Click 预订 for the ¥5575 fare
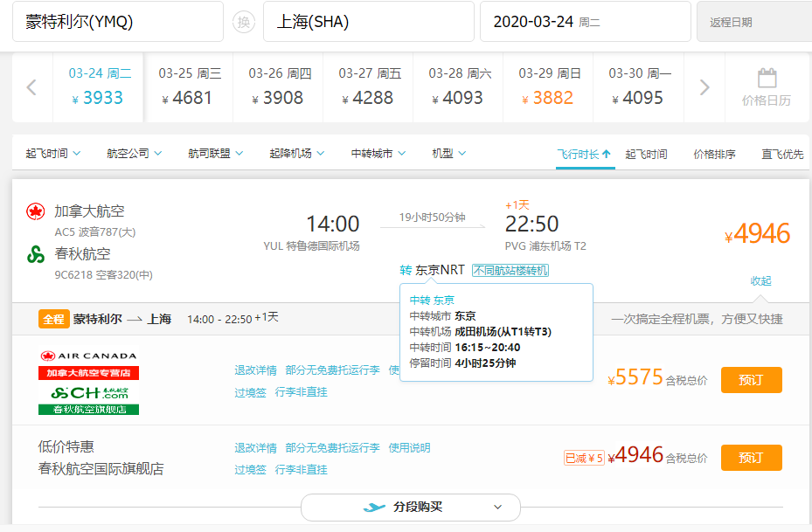This screenshot has width=812, height=532. click(x=751, y=380)
